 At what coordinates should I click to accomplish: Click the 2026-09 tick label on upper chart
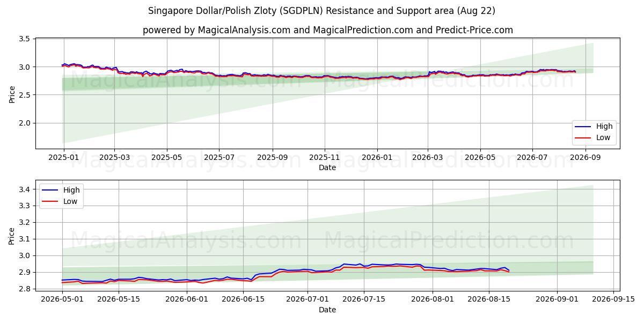click(x=585, y=157)
